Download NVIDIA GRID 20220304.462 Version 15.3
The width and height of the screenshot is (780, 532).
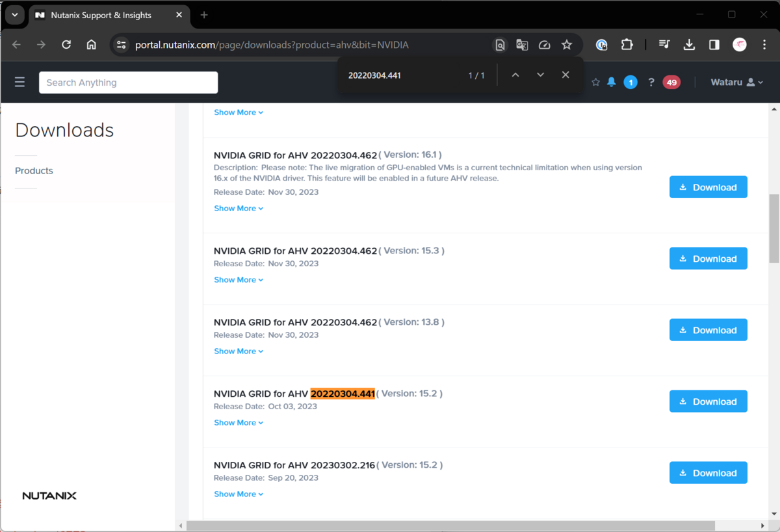708,259
